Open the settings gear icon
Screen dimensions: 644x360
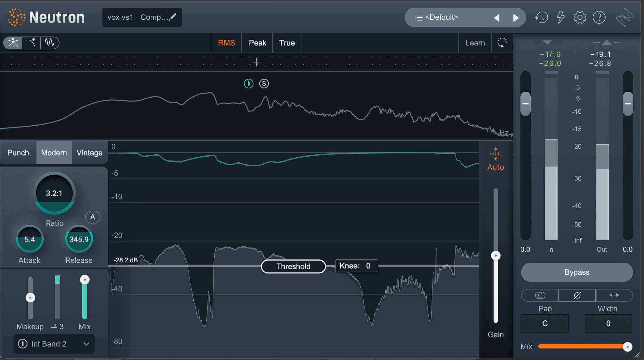tap(580, 17)
